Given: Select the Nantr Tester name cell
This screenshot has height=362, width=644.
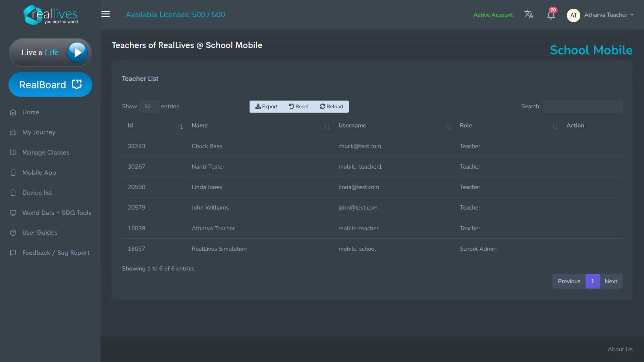Looking at the screenshot, I should coord(208,167).
